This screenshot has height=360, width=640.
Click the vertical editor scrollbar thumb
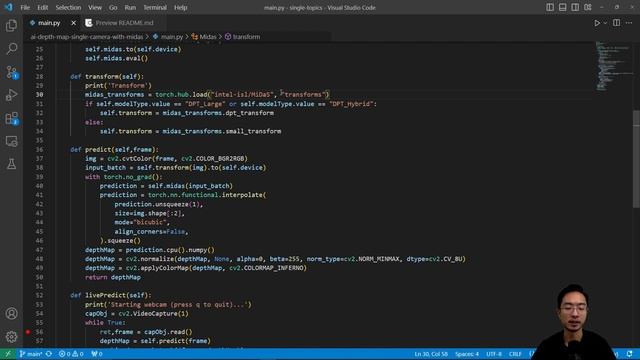pos(636,158)
